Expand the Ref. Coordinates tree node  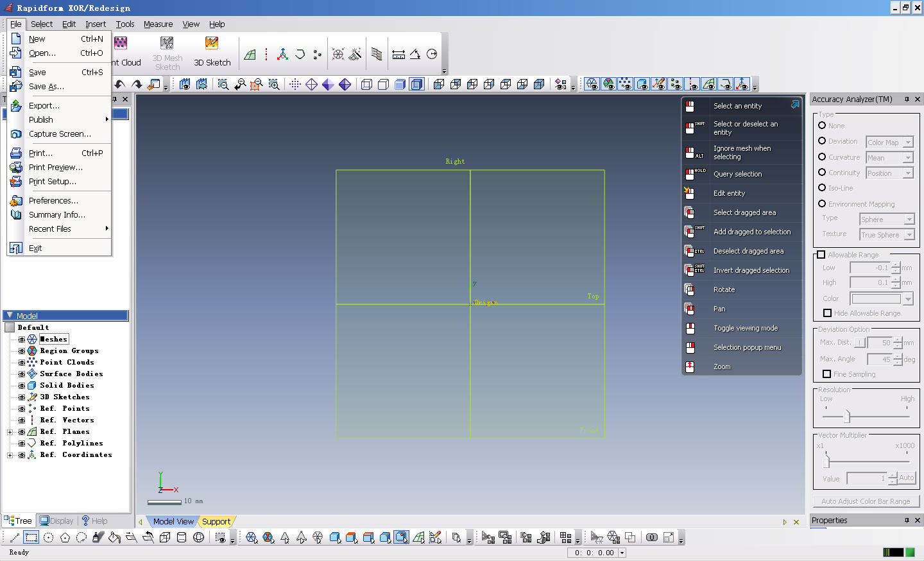coord(10,455)
